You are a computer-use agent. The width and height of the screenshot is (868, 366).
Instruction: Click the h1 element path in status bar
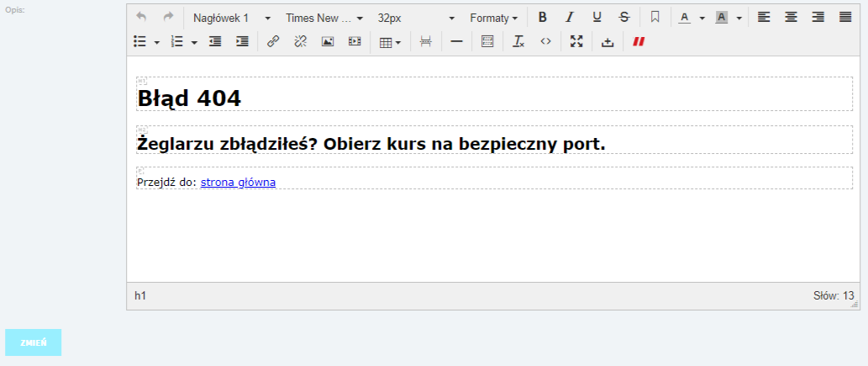(x=140, y=295)
